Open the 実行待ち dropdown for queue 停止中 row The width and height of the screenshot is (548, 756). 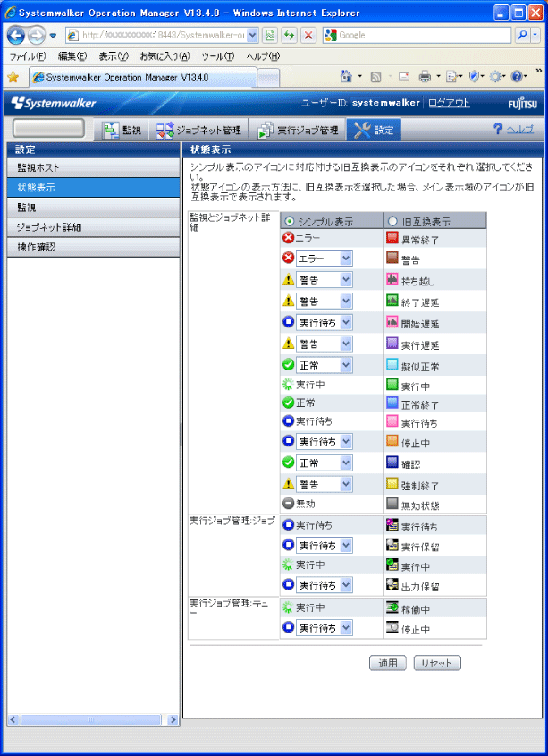point(324,628)
